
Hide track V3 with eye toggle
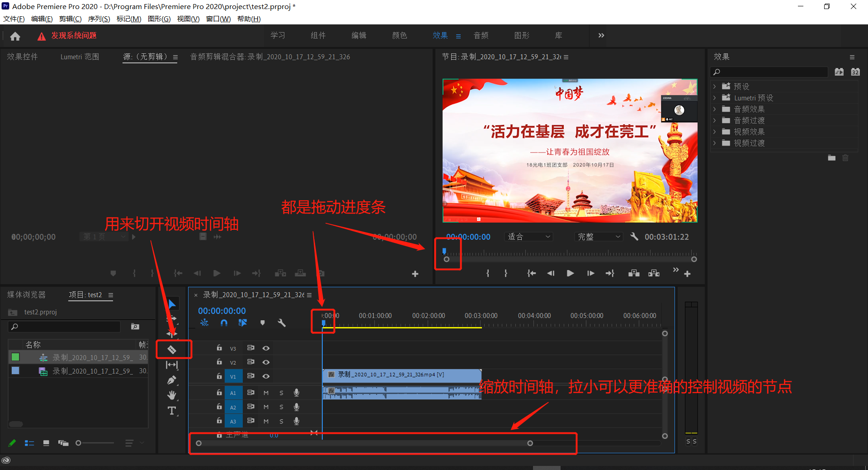(266, 348)
